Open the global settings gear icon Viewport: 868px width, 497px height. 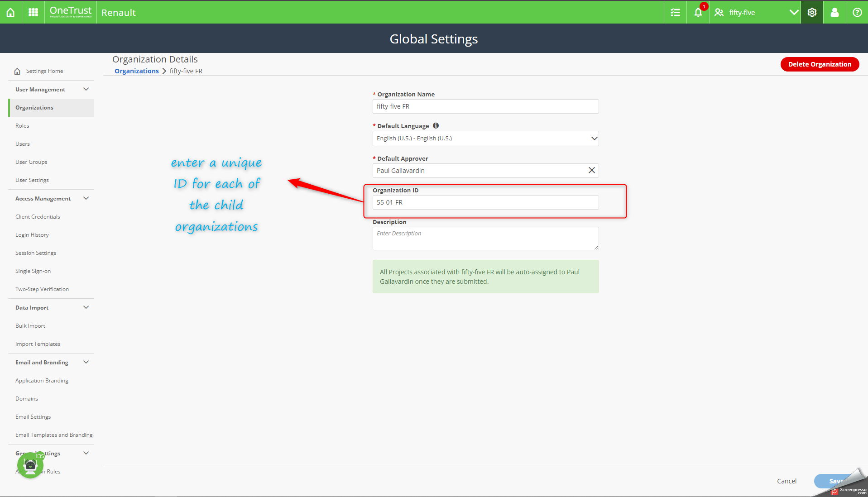pos(812,12)
